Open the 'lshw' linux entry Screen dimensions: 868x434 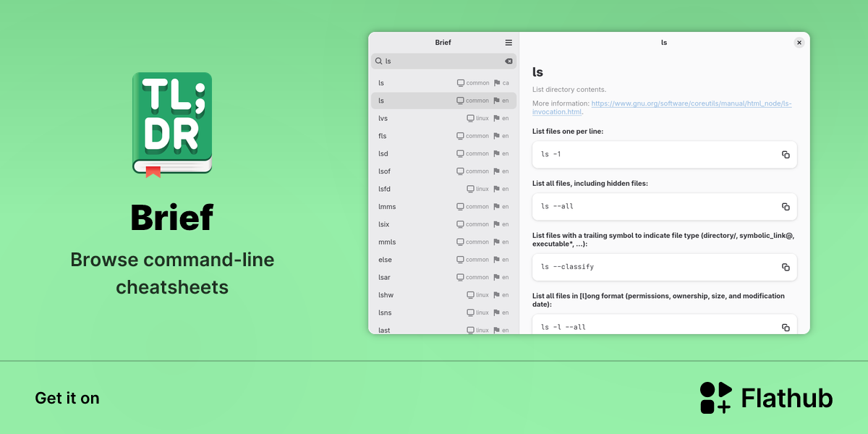click(x=443, y=295)
